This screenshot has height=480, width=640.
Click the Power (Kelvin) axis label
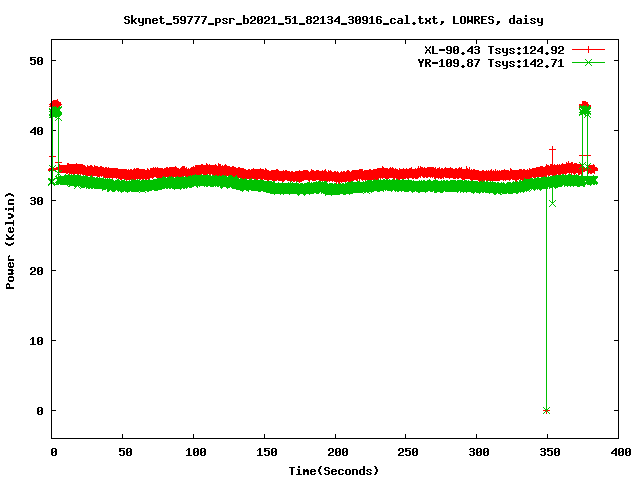click(10, 241)
